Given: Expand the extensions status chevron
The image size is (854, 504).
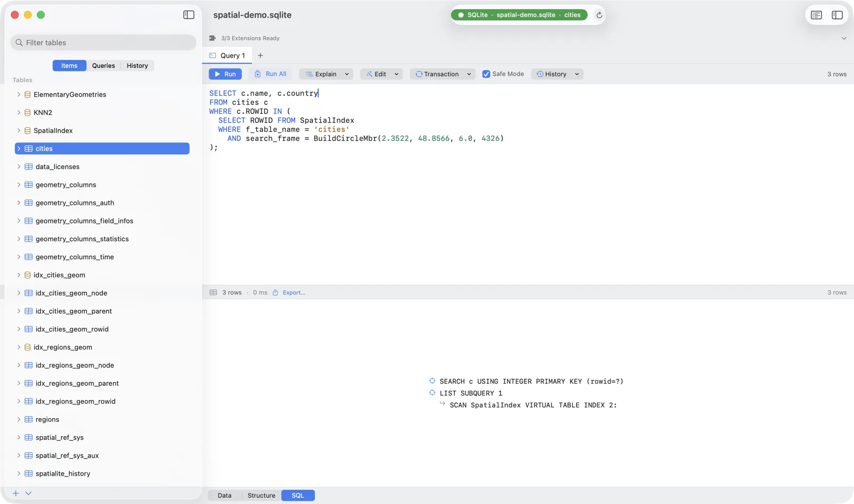Looking at the screenshot, I should click(844, 38).
